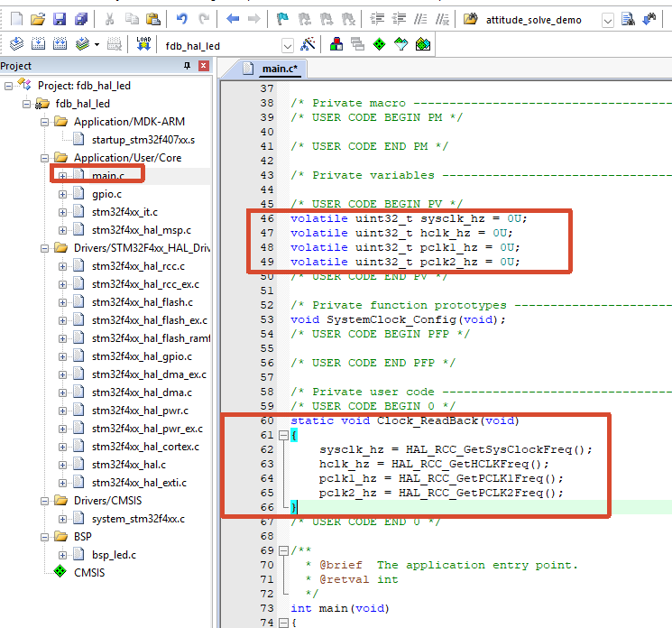Collapse the Drivers/CMSIS group
672x628 pixels.
[x=44, y=501]
